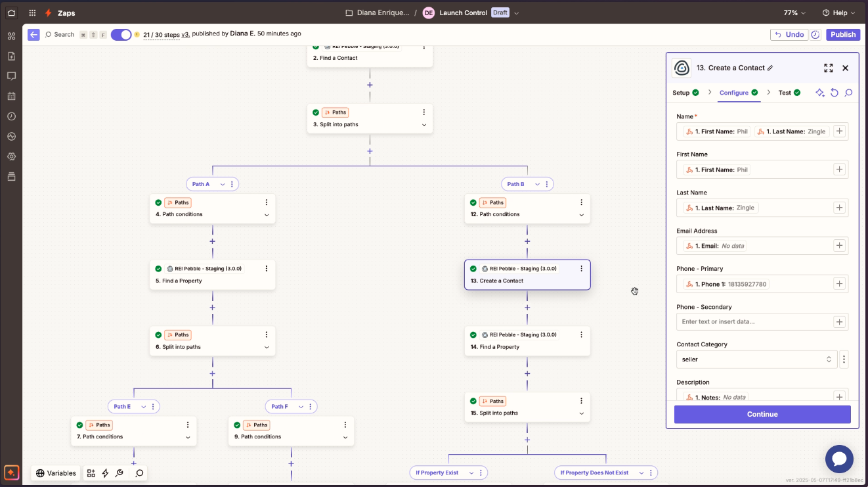The height and width of the screenshot is (487, 868).
Task: Switch to the Setup tab
Action: pos(685,93)
